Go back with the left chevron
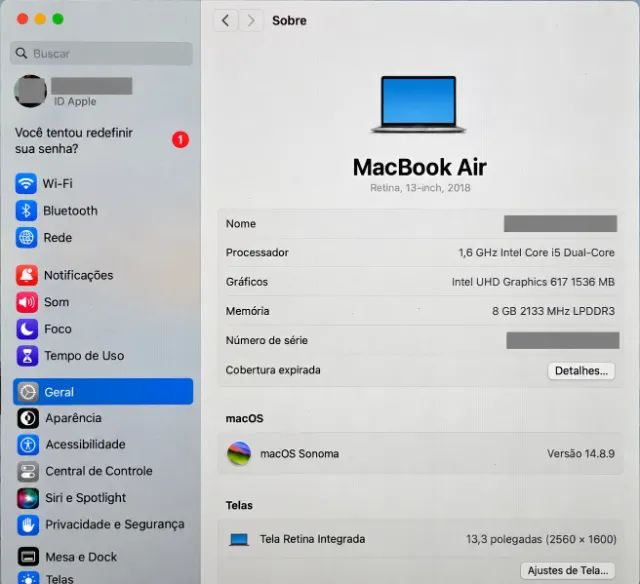This screenshot has height=584, width=640. [225, 20]
